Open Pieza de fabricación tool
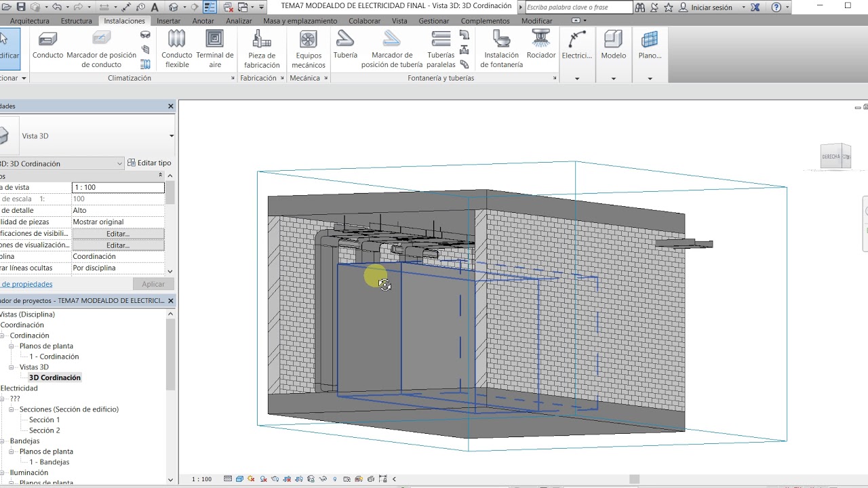868x488 pixels. point(262,49)
